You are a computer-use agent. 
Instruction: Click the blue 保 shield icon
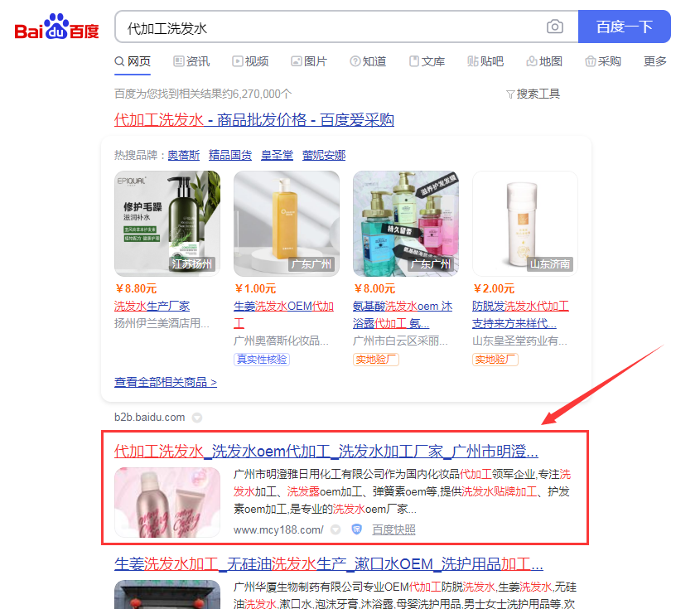click(356, 529)
